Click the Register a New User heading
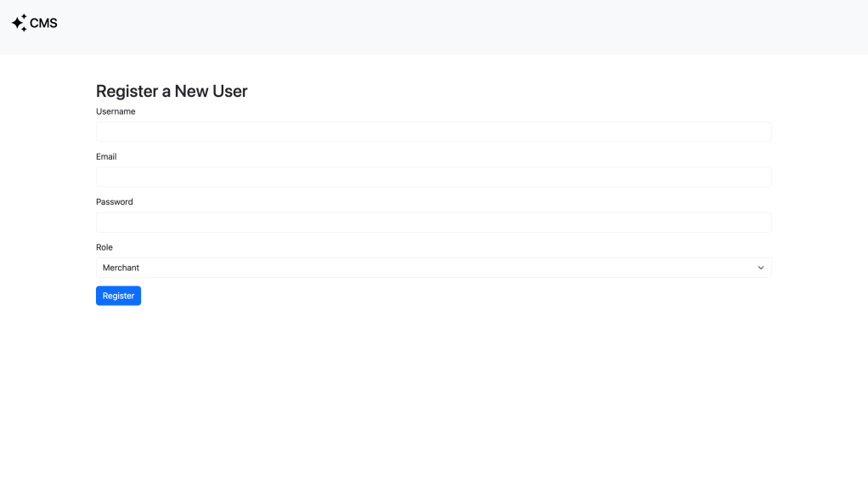The width and height of the screenshot is (868, 491). coord(172,91)
